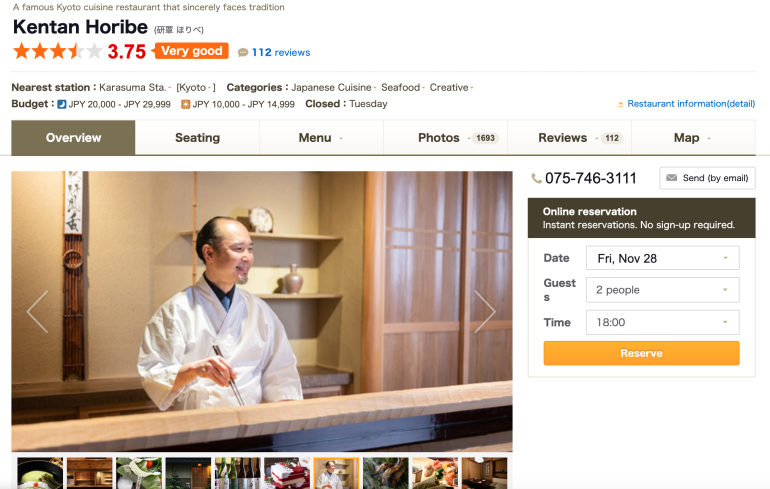Open the Map tab
The height and width of the screenshot is (489, 770).
pyautogui.click(x=693, y=138)
